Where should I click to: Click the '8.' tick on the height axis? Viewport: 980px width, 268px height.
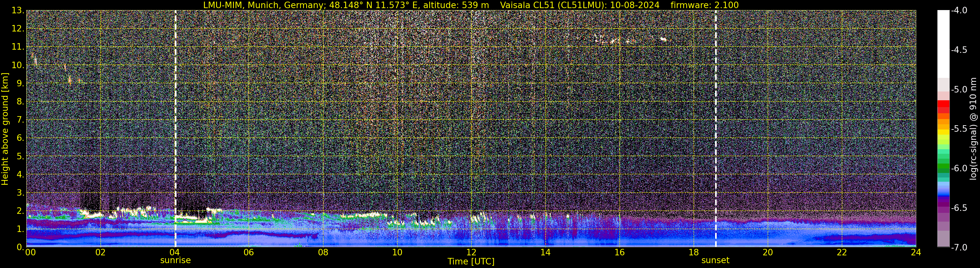20,101
